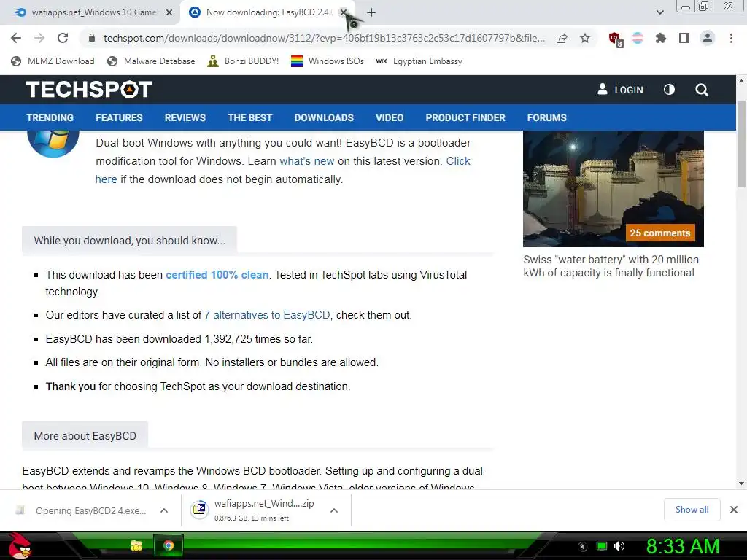The image size is (747, 560).
Task: Bookmark this page with the star icon
Action: 585,38
